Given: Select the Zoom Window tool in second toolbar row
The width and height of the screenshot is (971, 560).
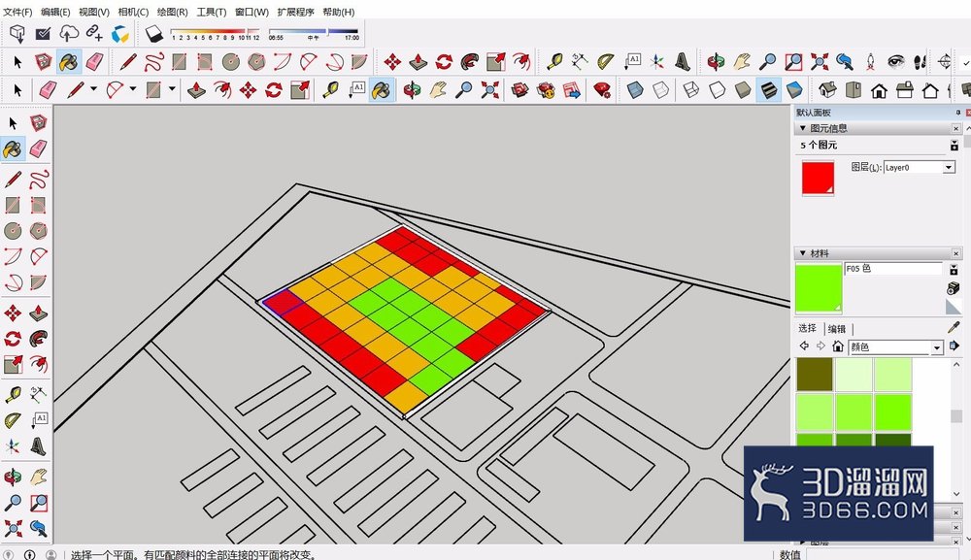Looking at the screenshot, I should click(793, 62).
